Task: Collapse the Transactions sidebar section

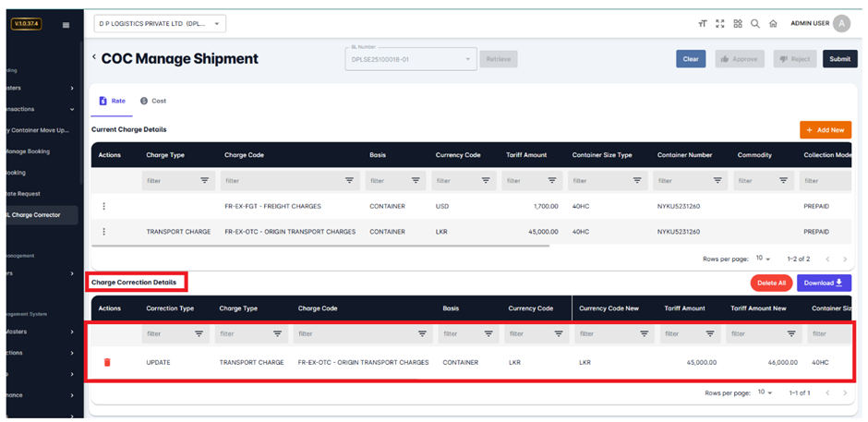Action: click(72, 109)
